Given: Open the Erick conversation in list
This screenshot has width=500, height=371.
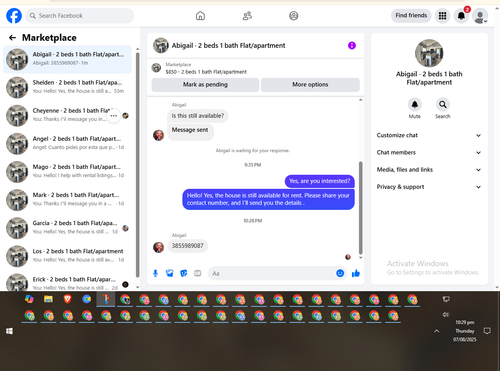Looking at the screenshot, I should [67, 282].
